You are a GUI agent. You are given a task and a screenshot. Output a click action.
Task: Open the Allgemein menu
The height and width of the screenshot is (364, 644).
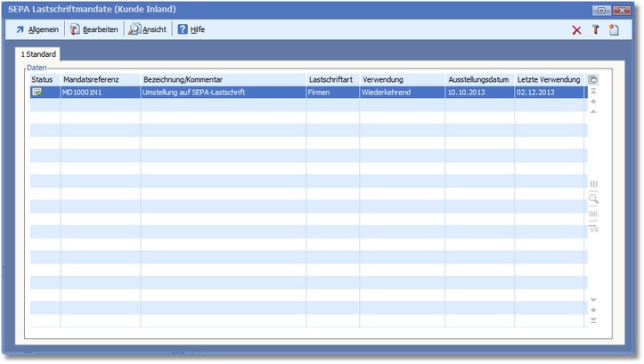point(37,29)
